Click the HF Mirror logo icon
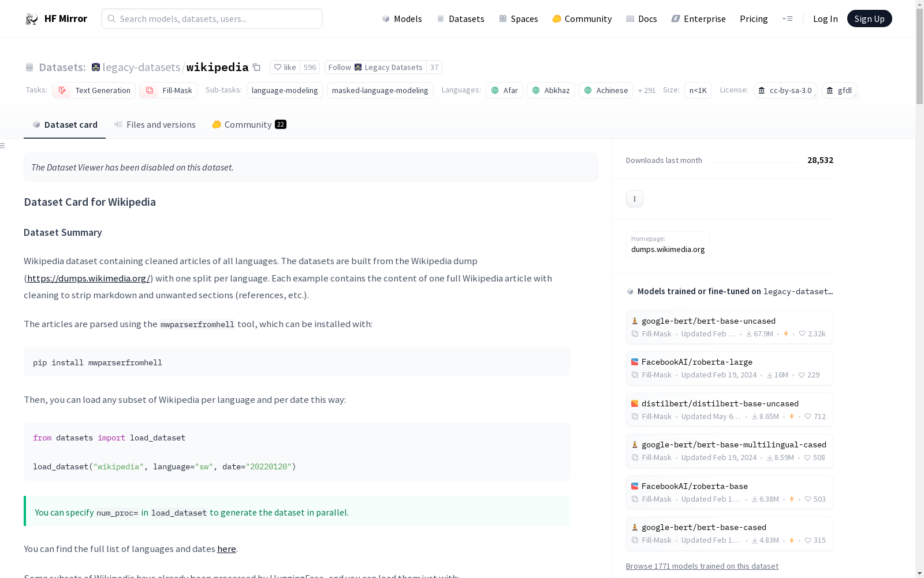 [x=31, y=19]
